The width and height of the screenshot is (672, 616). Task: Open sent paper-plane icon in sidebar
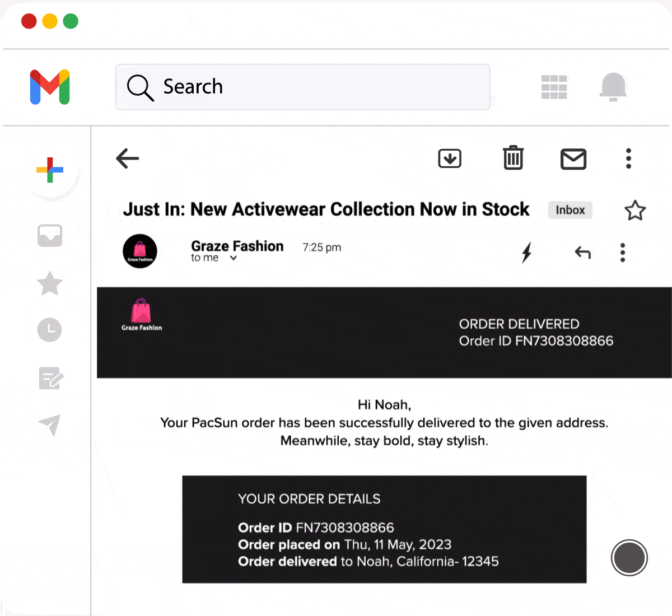pyautogui.click(x=50, y=425)
